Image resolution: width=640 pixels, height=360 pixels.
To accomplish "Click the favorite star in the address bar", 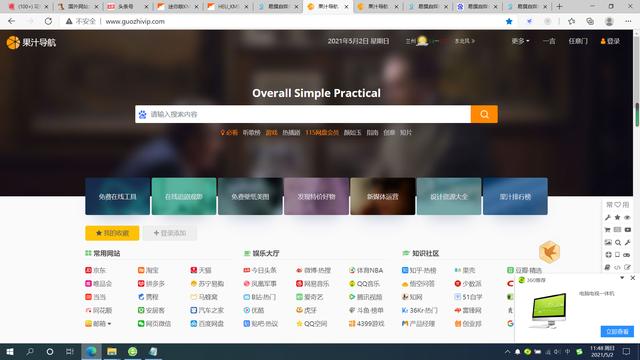I will pyautogui.click(x=509, y=21).
